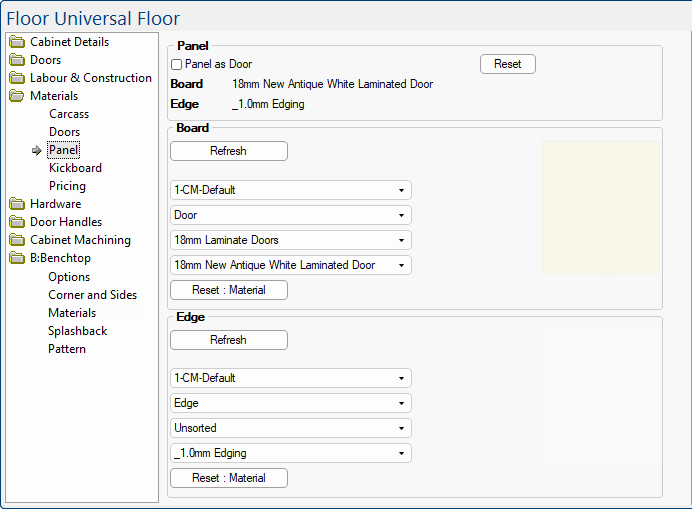Click the Cabinet Details folder icon
Screen dimensions: 692x509
tap(16, 42)
